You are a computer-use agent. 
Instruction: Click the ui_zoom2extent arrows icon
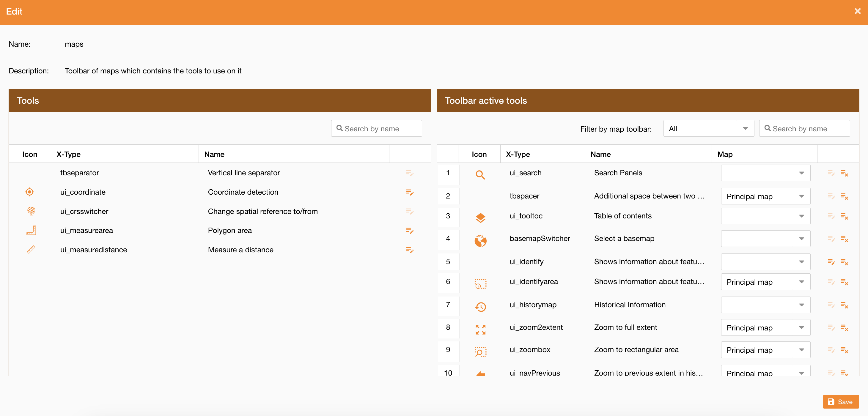click(480, 330)
